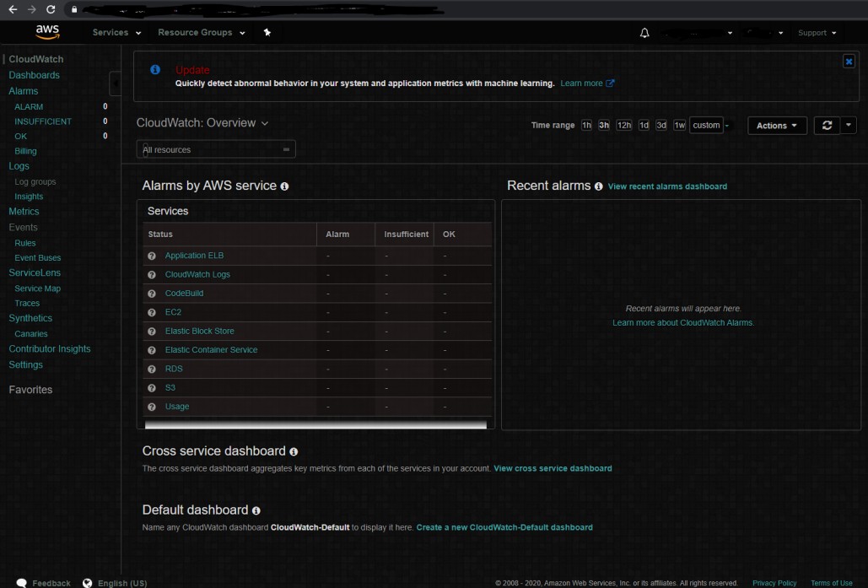This screenshot has height=588, width=868.
Task: Click the status icon for Usage row
Action: coord(152,407)
